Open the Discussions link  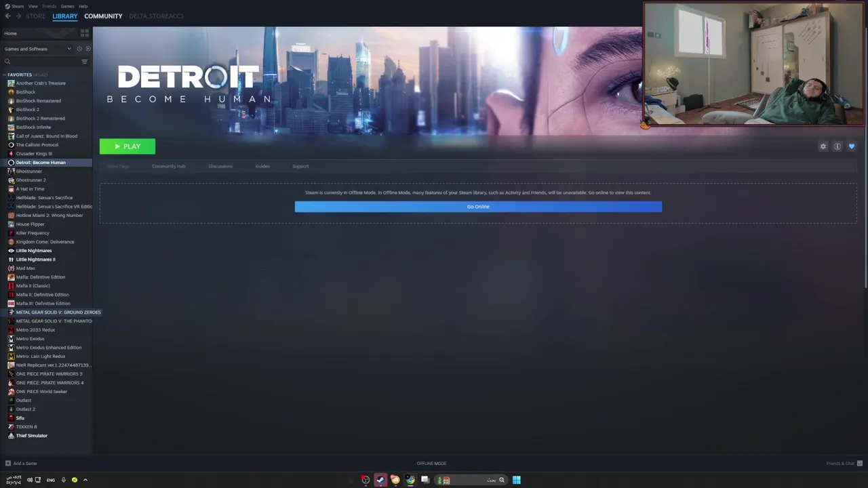click(220, 166)
